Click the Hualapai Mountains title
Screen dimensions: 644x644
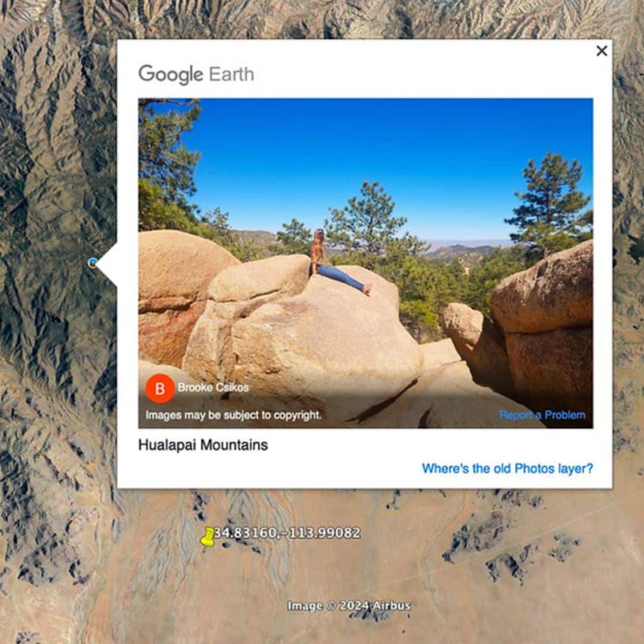203,445
